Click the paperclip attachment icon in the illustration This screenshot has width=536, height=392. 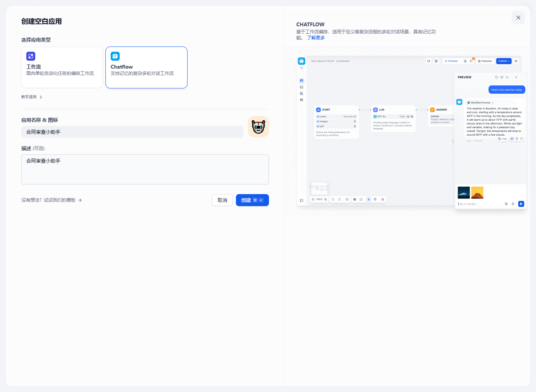(x=506, y=204)
